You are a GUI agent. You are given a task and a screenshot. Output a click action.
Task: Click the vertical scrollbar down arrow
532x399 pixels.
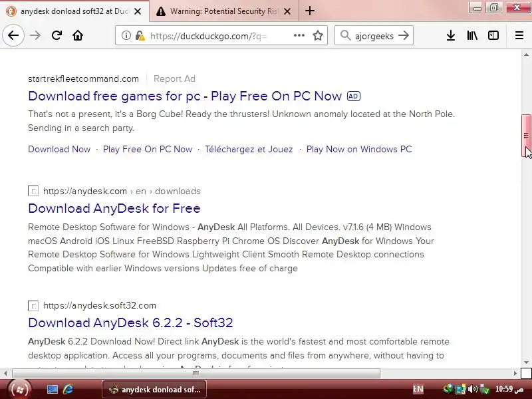pos(526,362)
